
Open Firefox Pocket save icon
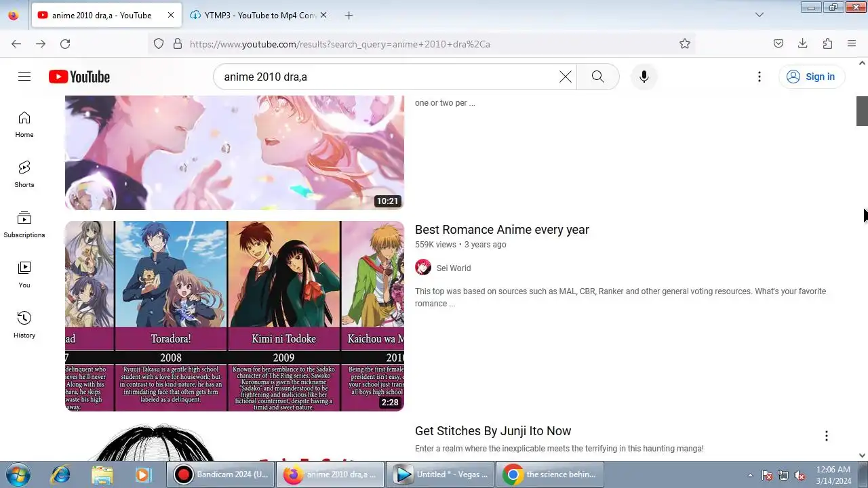pos(778,43)
